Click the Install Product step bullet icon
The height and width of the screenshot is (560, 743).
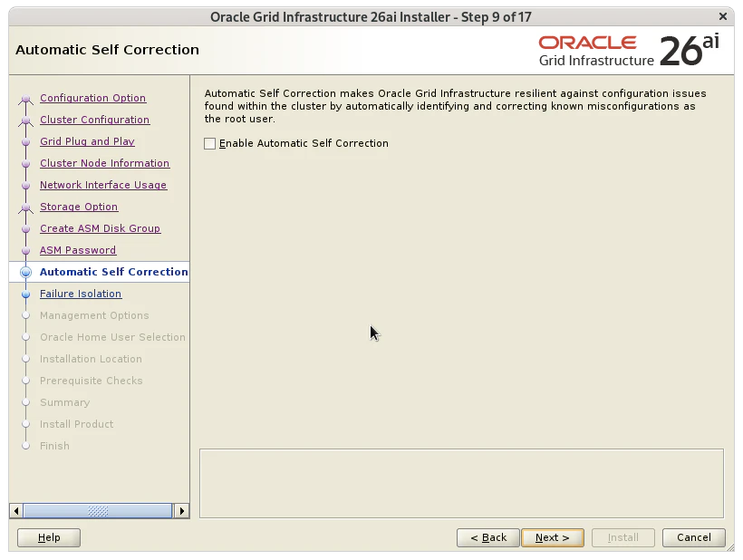tap(26, 424)
